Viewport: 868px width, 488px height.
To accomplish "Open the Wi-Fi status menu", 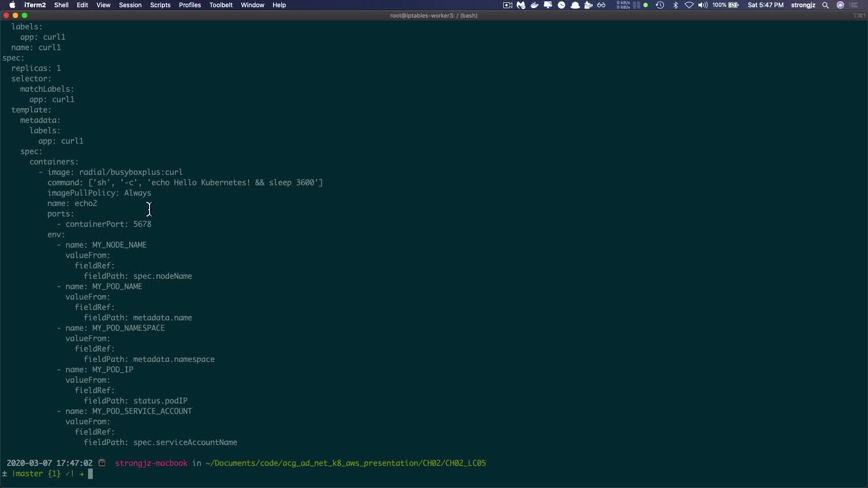I will pyautogui.click(x=689, y=5).
